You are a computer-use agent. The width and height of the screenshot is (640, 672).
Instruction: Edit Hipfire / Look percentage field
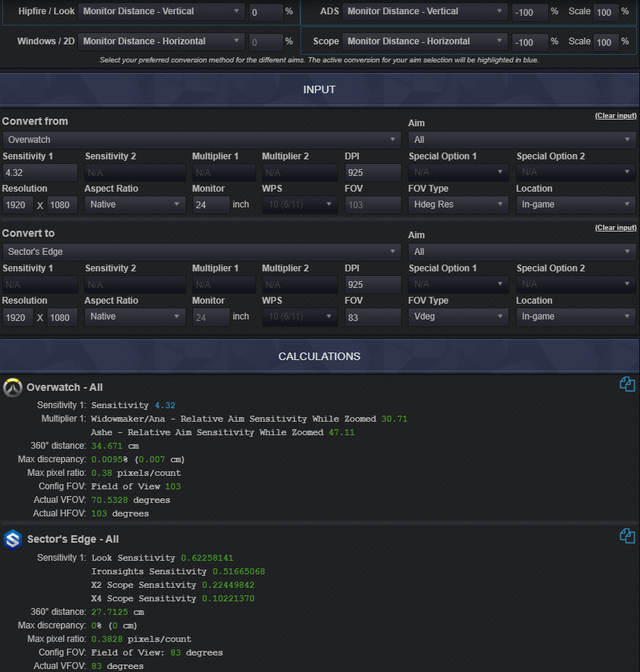[266, 12]
